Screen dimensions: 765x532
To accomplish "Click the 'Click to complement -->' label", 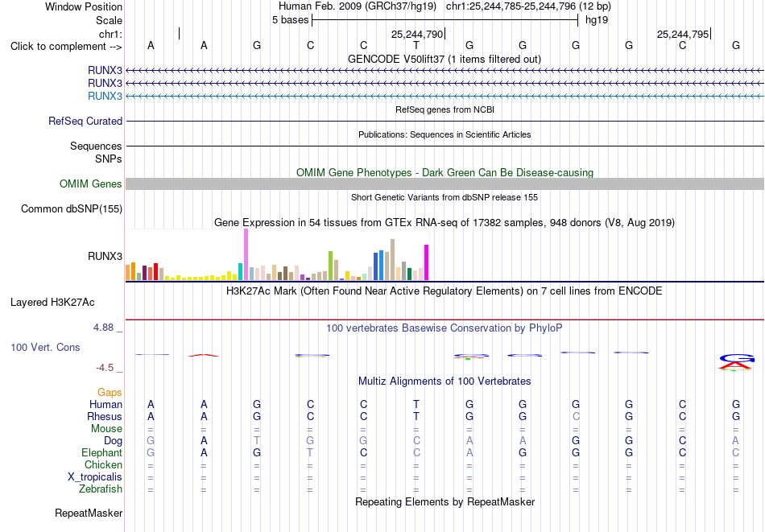I will point(66,47).
